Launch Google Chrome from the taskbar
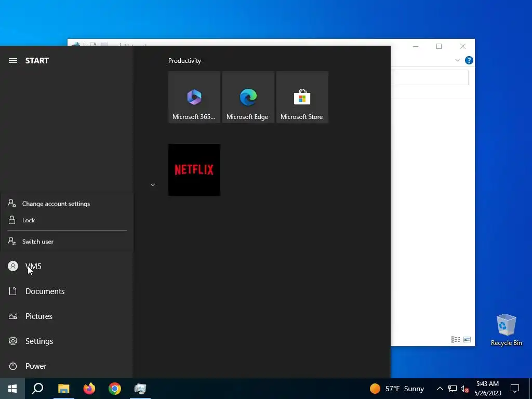Viewport: 532px width, 399px height. pyautogui.click(x=115, y=389)
